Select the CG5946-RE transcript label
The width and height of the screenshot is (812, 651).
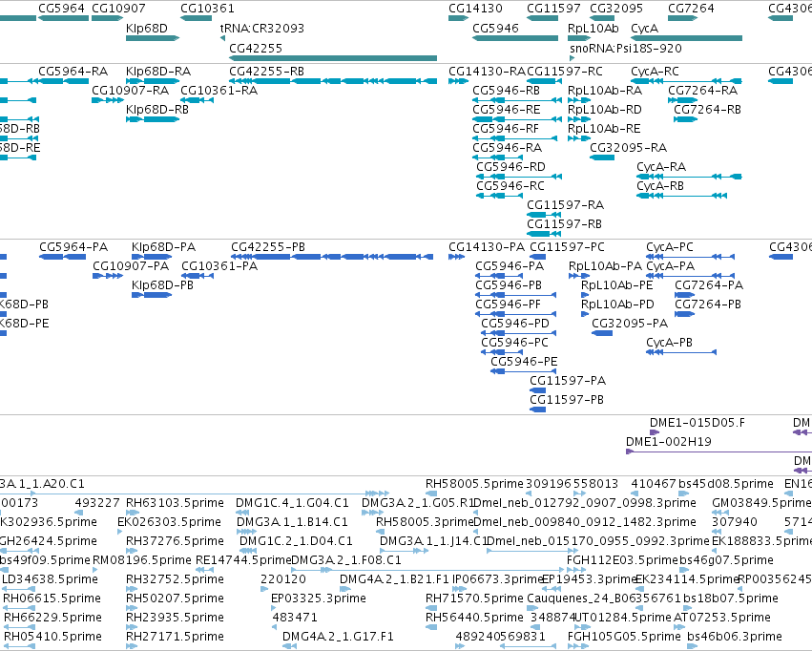pos(506,109)
